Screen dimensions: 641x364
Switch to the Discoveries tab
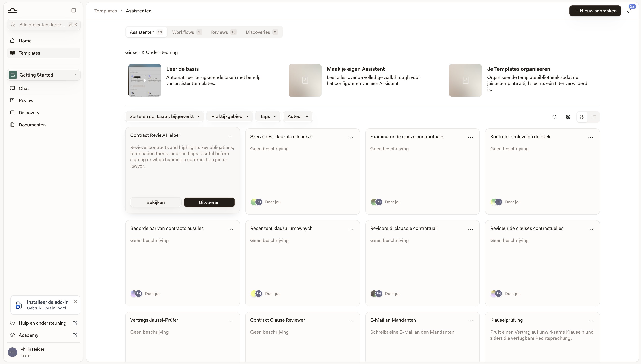click(x=262, y=32)
